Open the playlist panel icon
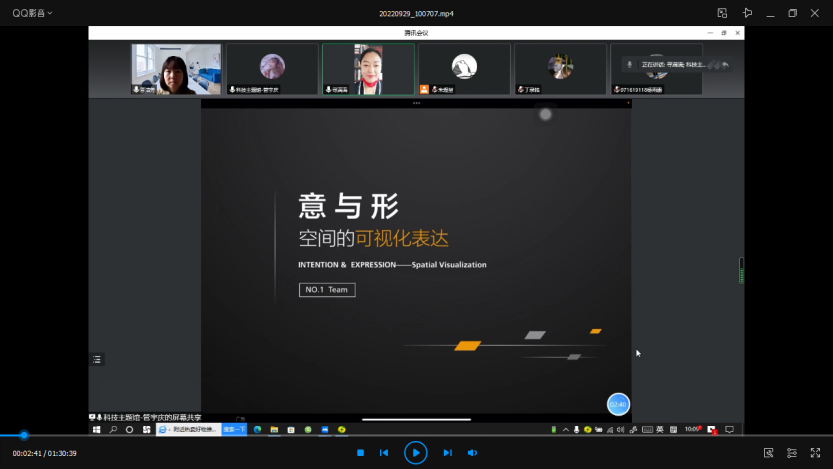Screen dimensions: 833x469 [x=97, y=359]
